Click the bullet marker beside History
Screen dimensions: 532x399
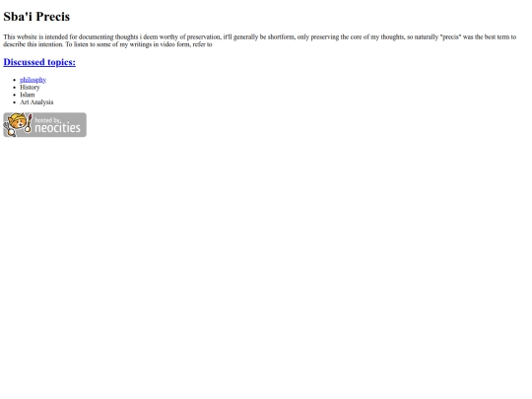point(15,88)
